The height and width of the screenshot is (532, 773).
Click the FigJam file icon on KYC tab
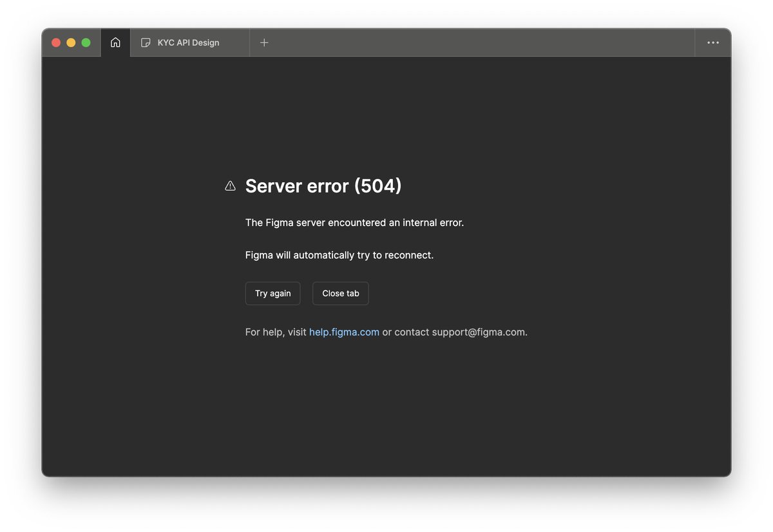tap(146, 43)
